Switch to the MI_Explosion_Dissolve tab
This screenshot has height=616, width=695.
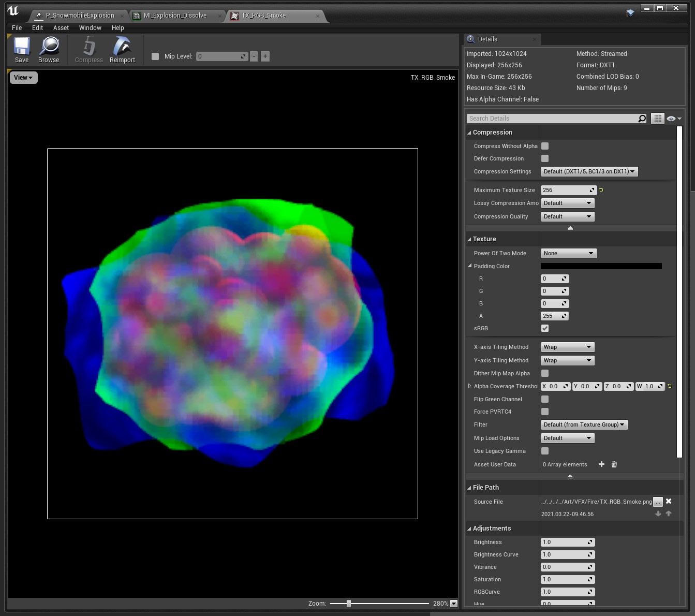[175, 16]
